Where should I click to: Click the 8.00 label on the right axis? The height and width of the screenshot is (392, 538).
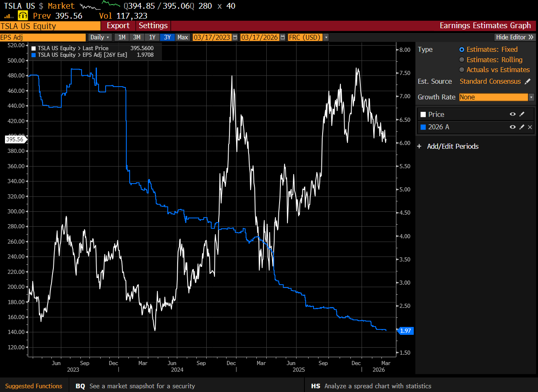[x=405, y=50]
